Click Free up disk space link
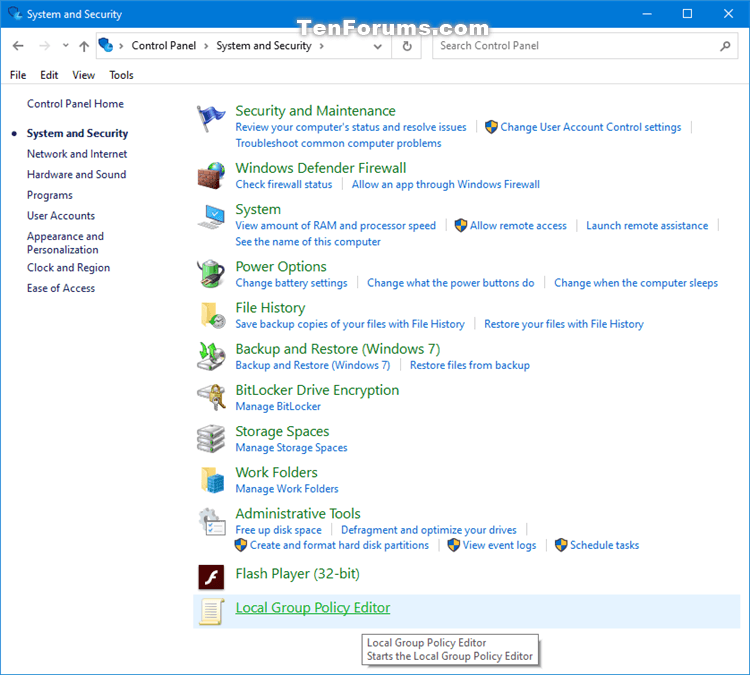The height and width of the screenshot is (675, 750). pos(278,530)
